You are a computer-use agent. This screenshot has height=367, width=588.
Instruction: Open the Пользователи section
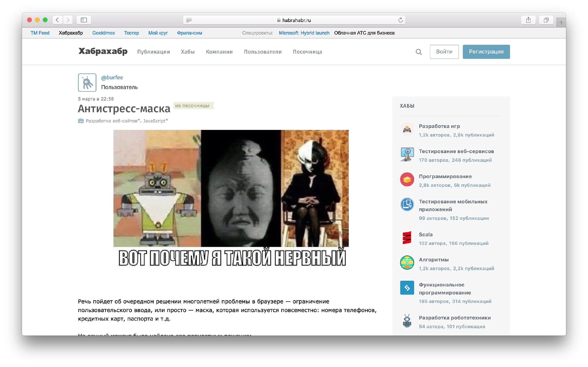point(263,52)
